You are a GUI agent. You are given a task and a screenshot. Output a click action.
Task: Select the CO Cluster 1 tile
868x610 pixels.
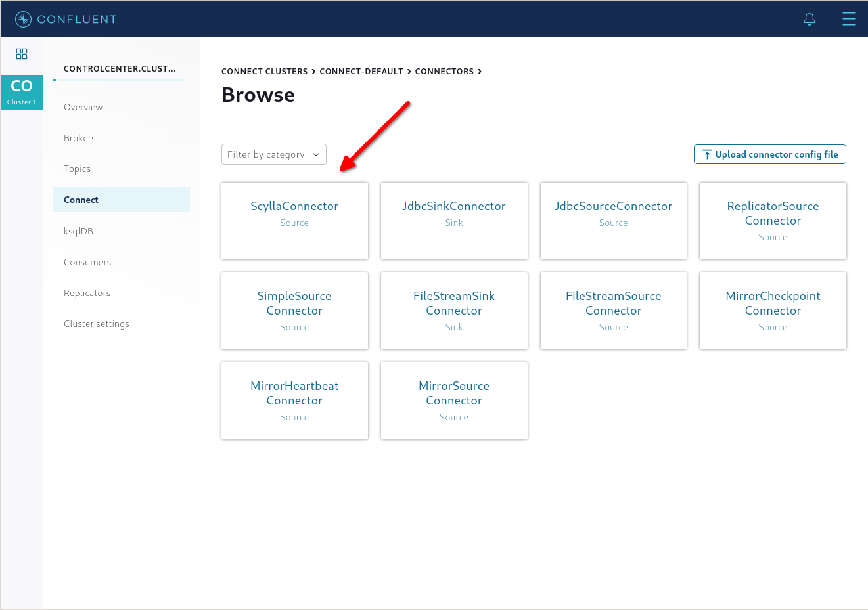coord(22,92)
